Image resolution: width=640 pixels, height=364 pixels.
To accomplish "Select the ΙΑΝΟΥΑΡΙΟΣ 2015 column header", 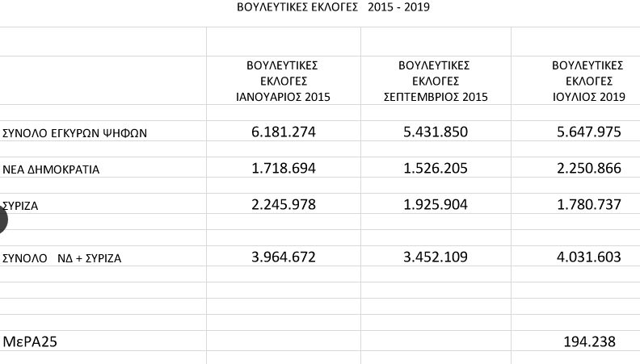I will tap(283, 82).
